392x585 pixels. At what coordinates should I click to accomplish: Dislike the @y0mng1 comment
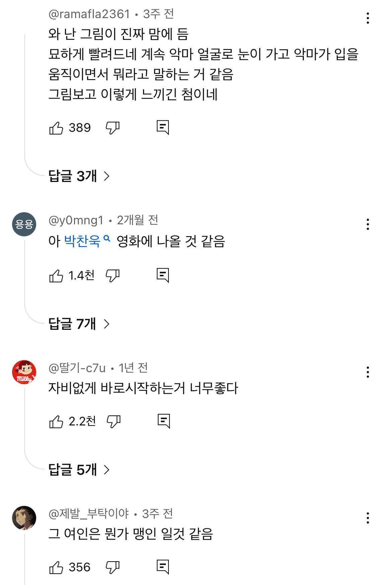pos(113,276)
